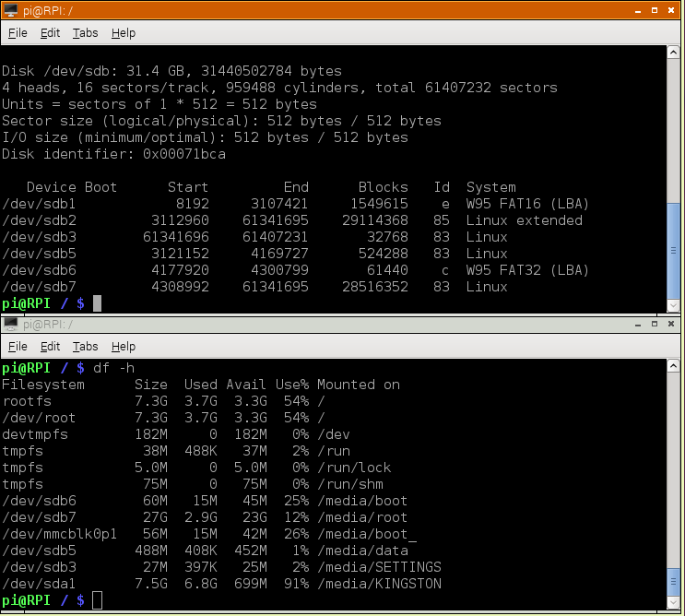Click the scrollbar thumb in top terminal
Viewport: 685px width, 616px height.
point(675,249)
